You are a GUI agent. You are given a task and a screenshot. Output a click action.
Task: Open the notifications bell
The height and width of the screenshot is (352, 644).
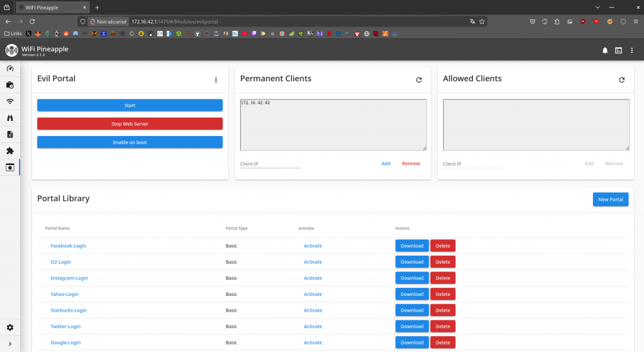(x=605, y=50)
